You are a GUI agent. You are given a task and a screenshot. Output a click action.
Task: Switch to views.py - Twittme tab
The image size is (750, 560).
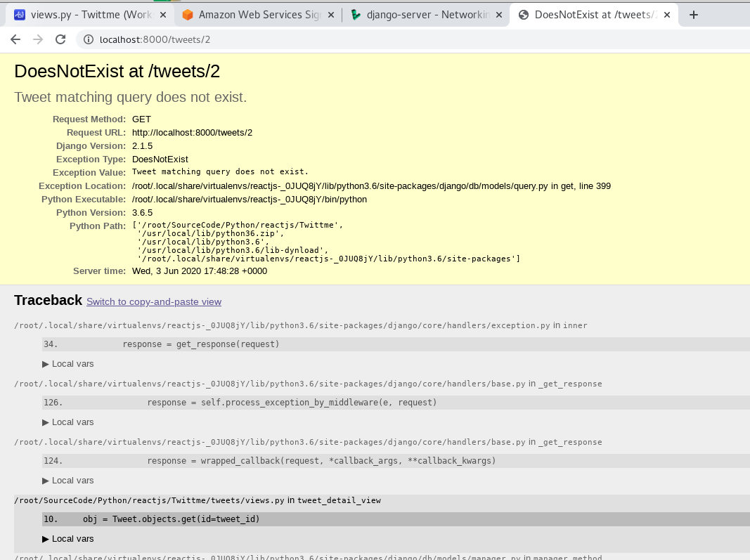[90, 15]
